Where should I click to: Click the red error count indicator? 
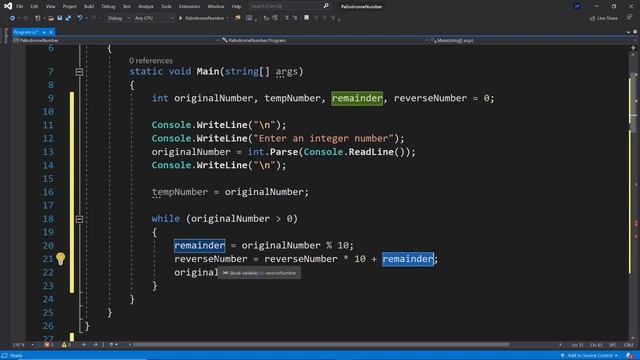(x=49, y=345)
